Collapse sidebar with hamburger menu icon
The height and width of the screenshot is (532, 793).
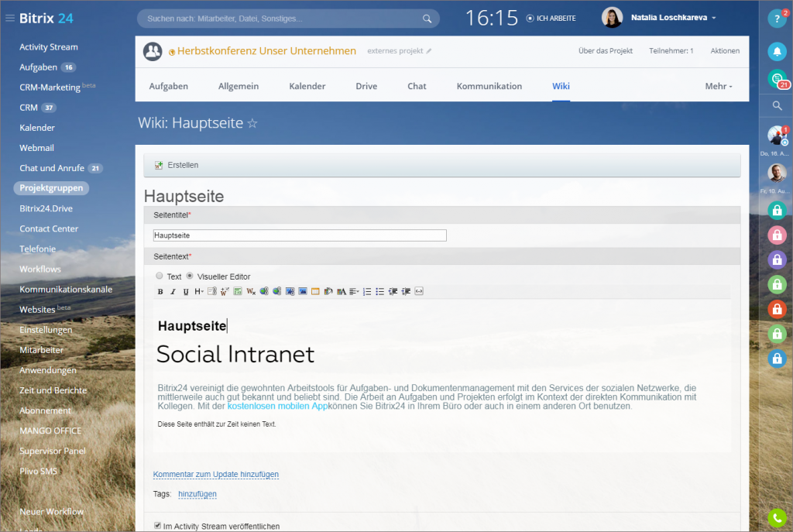[9, 19]
